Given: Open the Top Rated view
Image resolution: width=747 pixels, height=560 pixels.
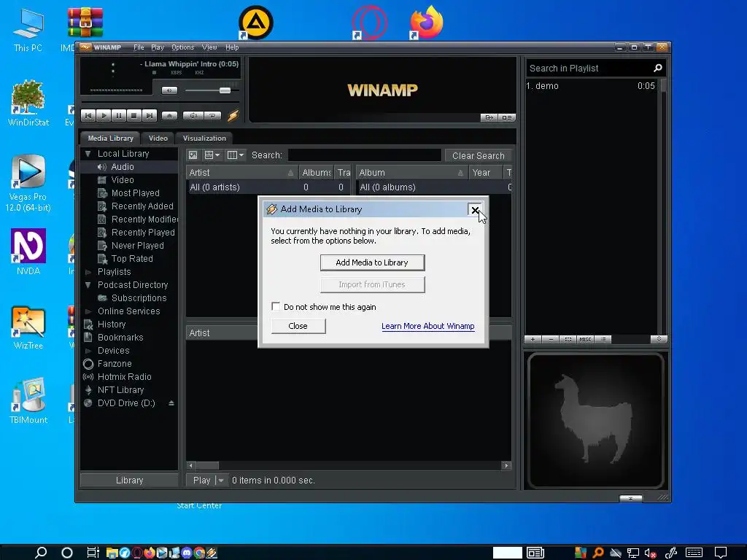Looking at the screenshot, I should click(x=132, y=259).
